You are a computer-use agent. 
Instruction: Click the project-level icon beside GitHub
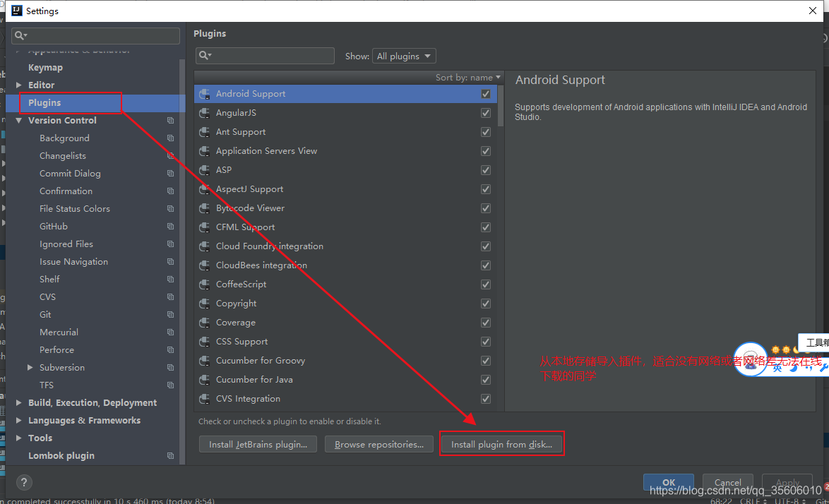(x=171, y=226)
